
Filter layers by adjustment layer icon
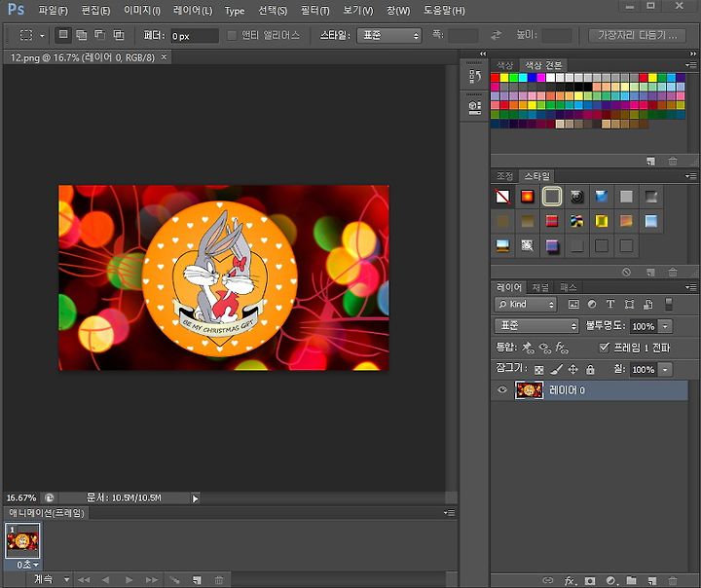click(592, 304)
